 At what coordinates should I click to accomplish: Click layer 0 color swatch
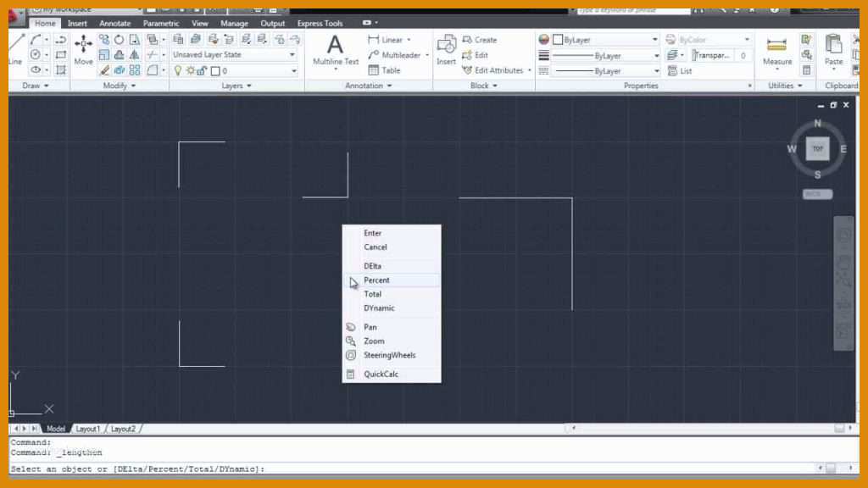tap(215, 71)
